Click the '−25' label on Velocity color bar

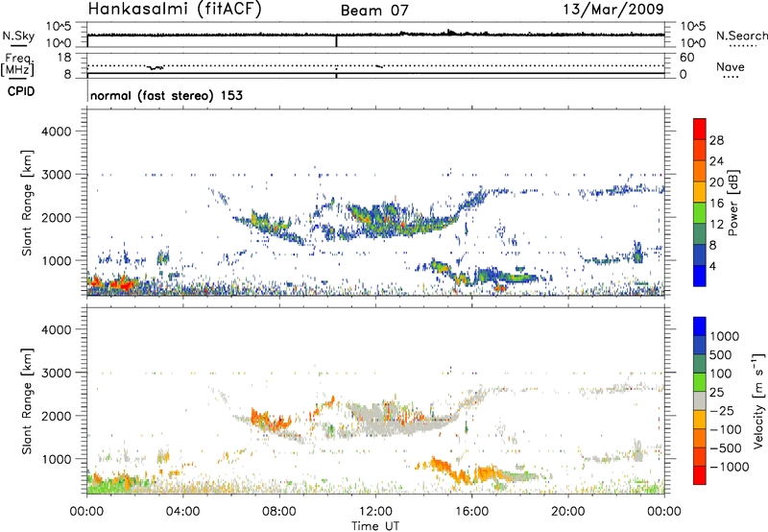click(722, 410)
